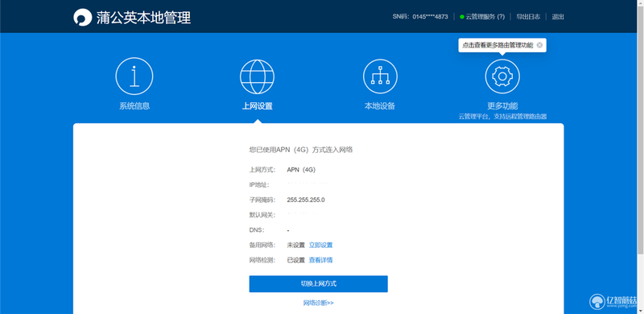This screenshot has width=644, height=314.
Task: Dismiss the 点击查看更多路由管理功能 tooltip
Action: (x=539, y=45)
